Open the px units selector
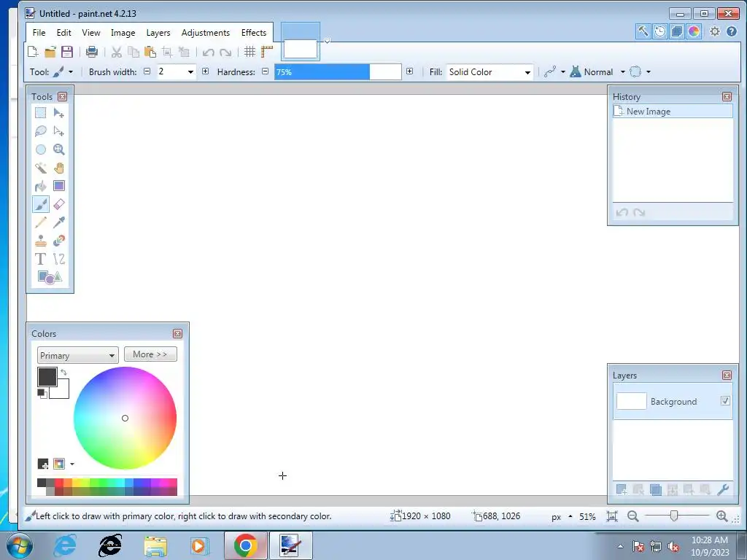The height and width of the screenshot is (560, 747). [561, 517]
